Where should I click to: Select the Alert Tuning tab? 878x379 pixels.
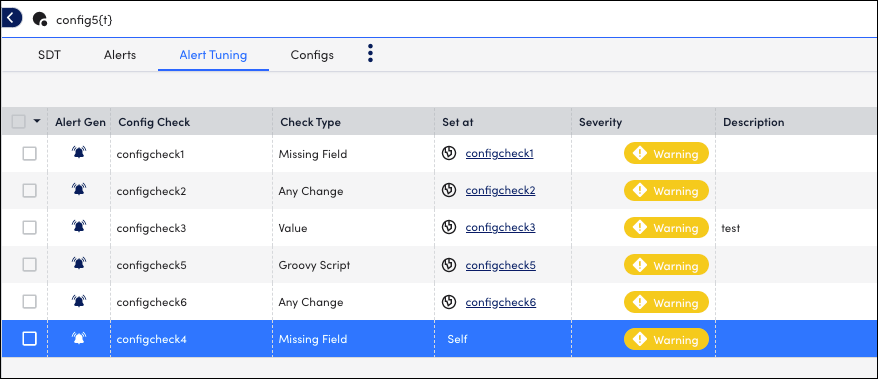point(213,55)
